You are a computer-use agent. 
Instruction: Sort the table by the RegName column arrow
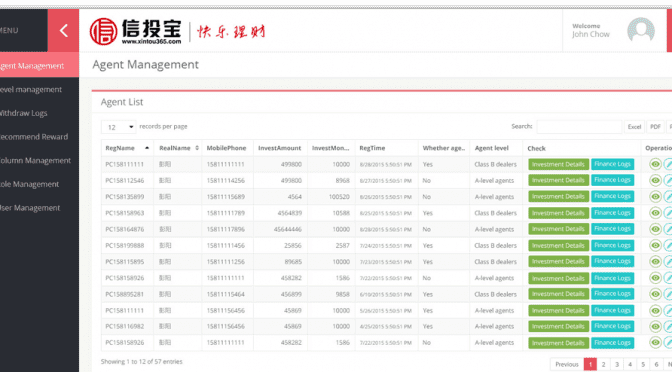[x=147, y=148]
